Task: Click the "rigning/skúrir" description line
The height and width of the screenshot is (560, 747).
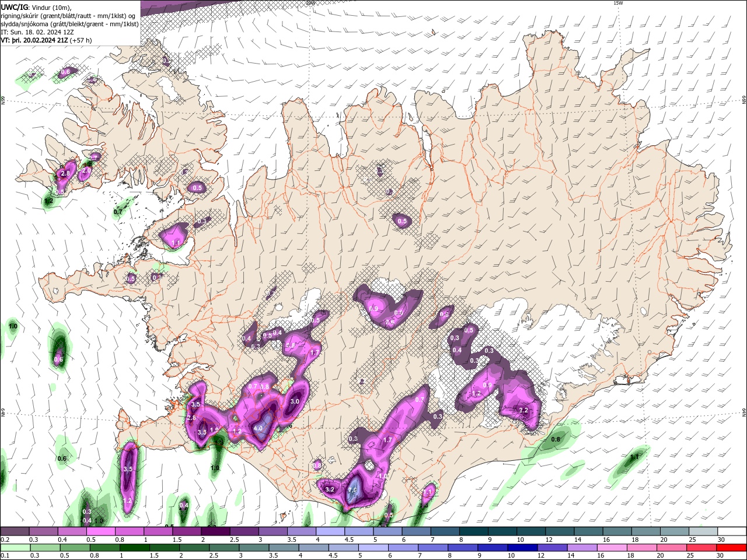Action: click(x=69, y=16)
